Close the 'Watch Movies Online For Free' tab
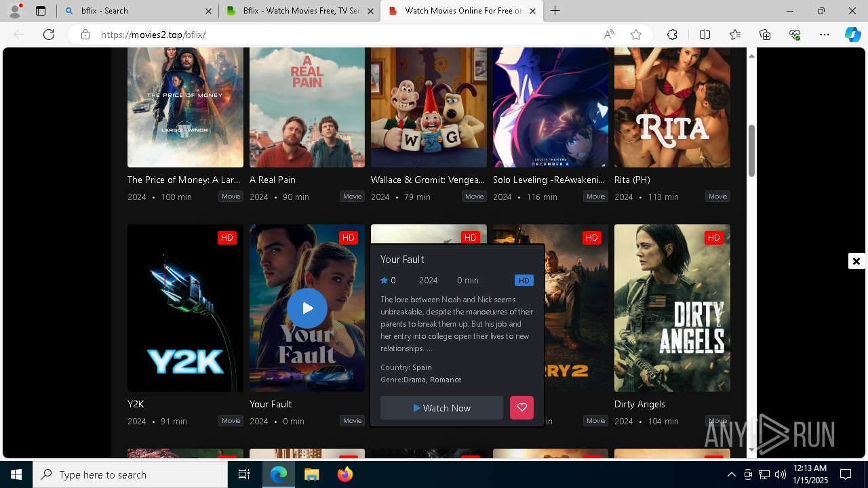The height and width of the screenshot is (488, 868). coord(532,11)
